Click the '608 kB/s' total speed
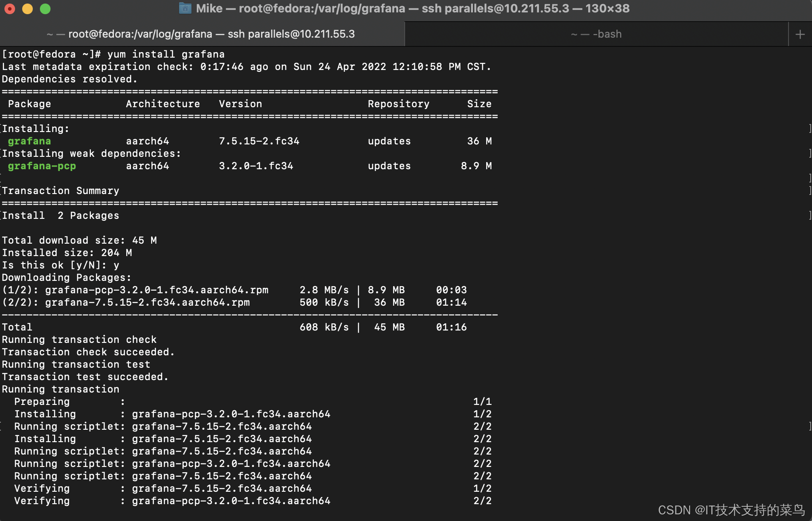Viewport: 812px width, 521px height. [x=324, y=327]
